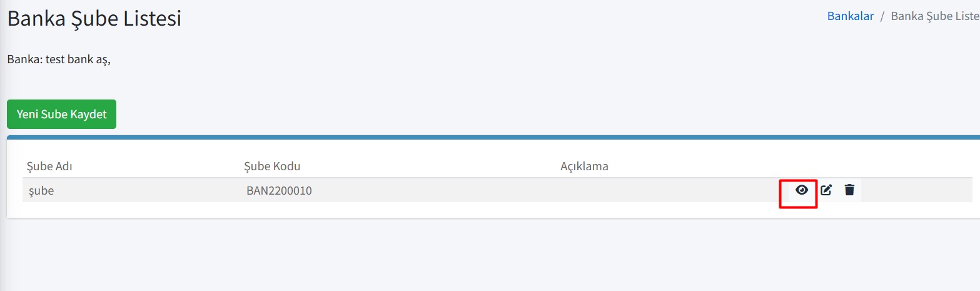Click the Yeni Sube Kaydet button

click(61, 115)
